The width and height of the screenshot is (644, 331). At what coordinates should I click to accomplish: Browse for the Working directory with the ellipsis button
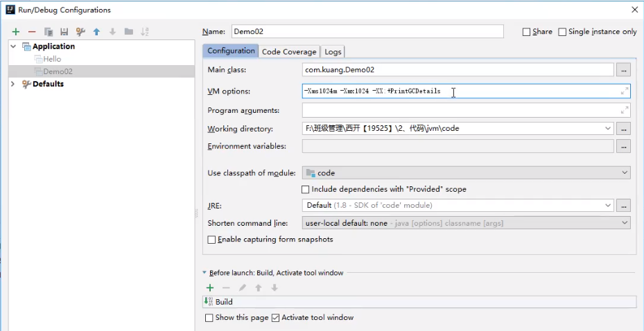pyautogui.click(x=623, y=129)
